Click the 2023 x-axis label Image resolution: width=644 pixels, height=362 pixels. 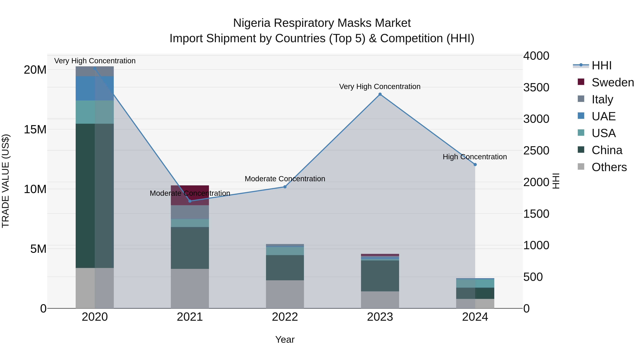pyautogui.click(x=380, y=317)
